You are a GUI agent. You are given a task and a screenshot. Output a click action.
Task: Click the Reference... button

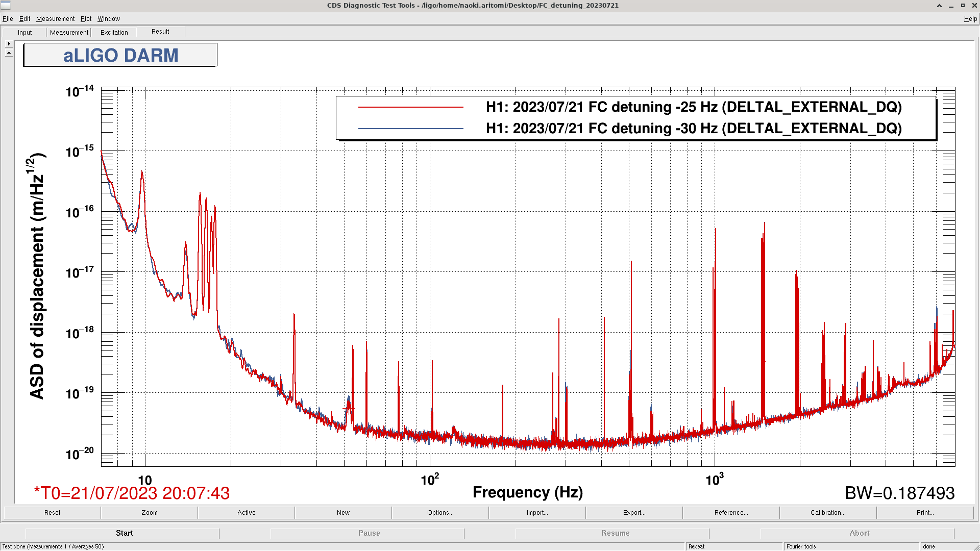(x=731, y=513)
